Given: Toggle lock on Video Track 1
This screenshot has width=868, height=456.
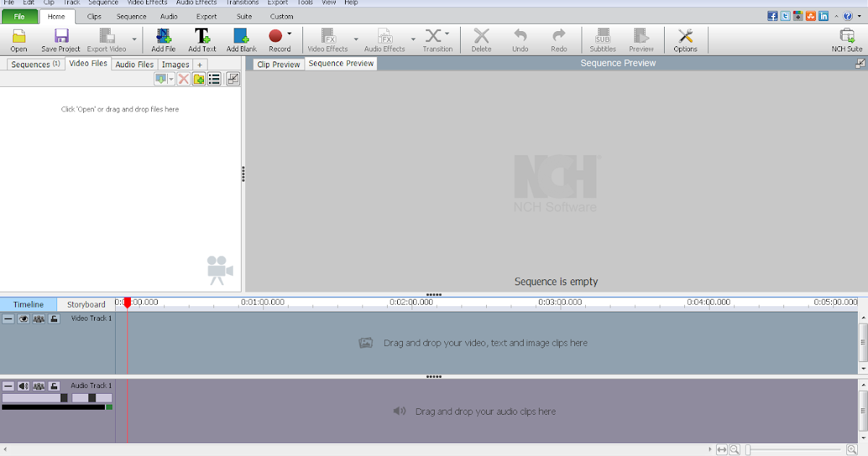Looking at the screenshot, I should [x=54, y=318].
